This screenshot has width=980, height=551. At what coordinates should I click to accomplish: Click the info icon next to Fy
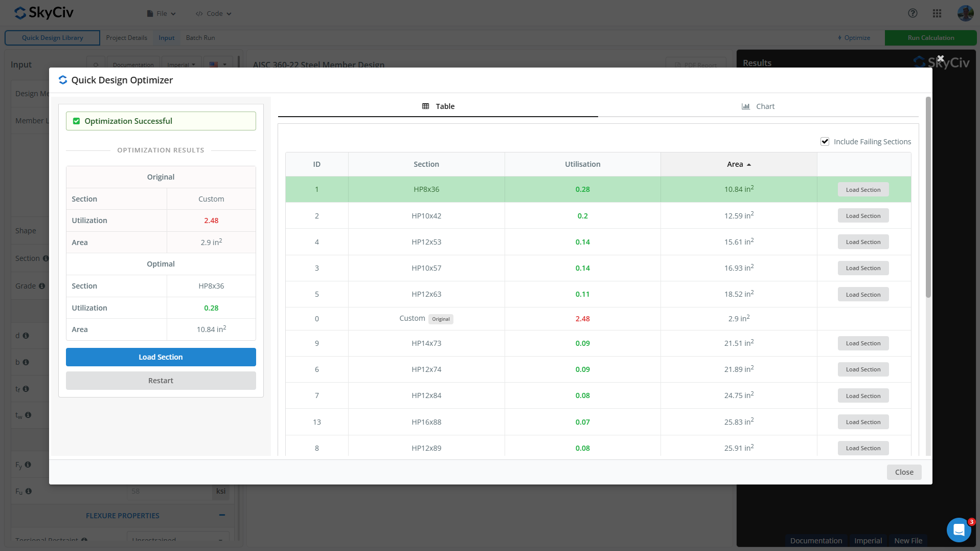tap(28, 465)
